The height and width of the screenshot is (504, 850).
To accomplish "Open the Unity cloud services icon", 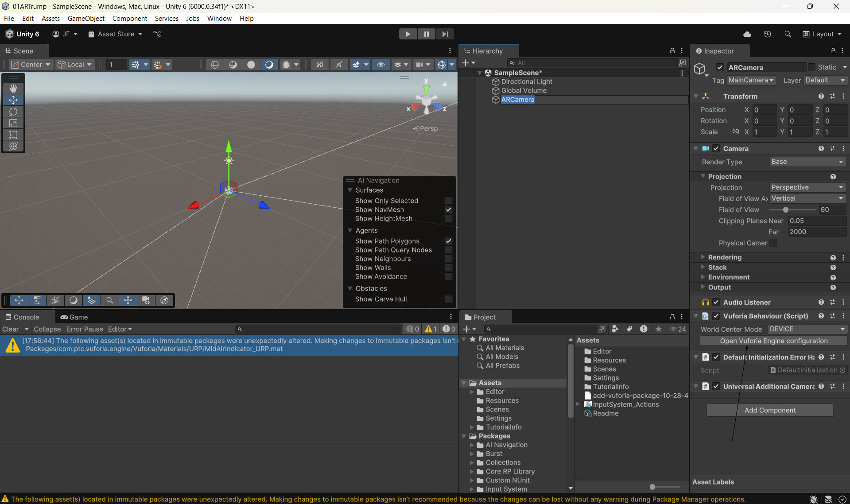I will (x=747, y=34).
